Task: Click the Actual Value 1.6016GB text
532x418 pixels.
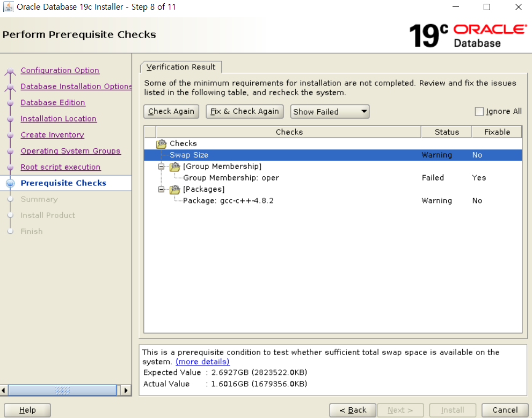Action: tap(225, 384)
